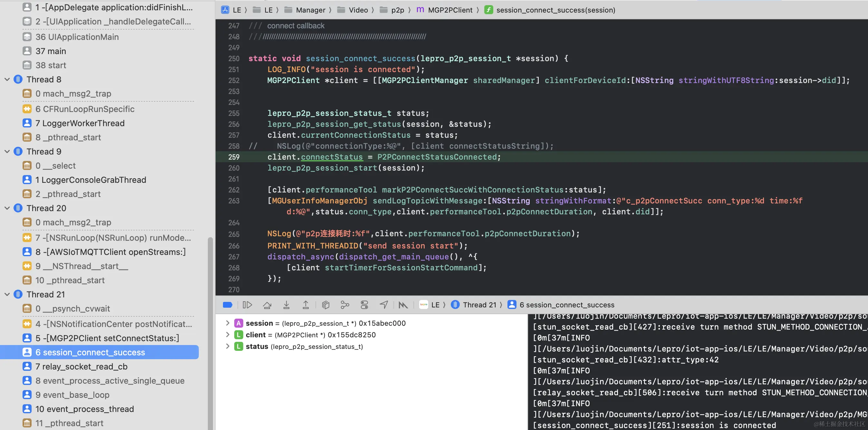
Task: Collapse Thread 8 in debug navigator
Action: pos(7,79)
